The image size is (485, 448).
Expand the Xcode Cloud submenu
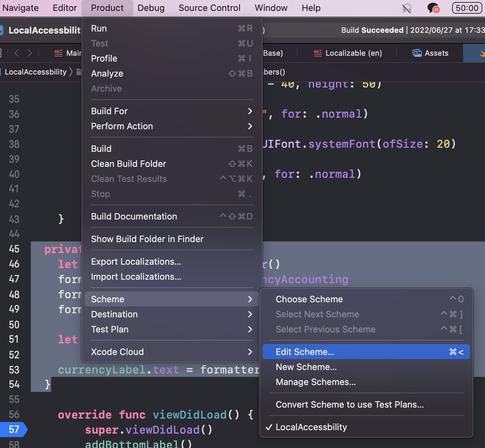coord(172,352)
